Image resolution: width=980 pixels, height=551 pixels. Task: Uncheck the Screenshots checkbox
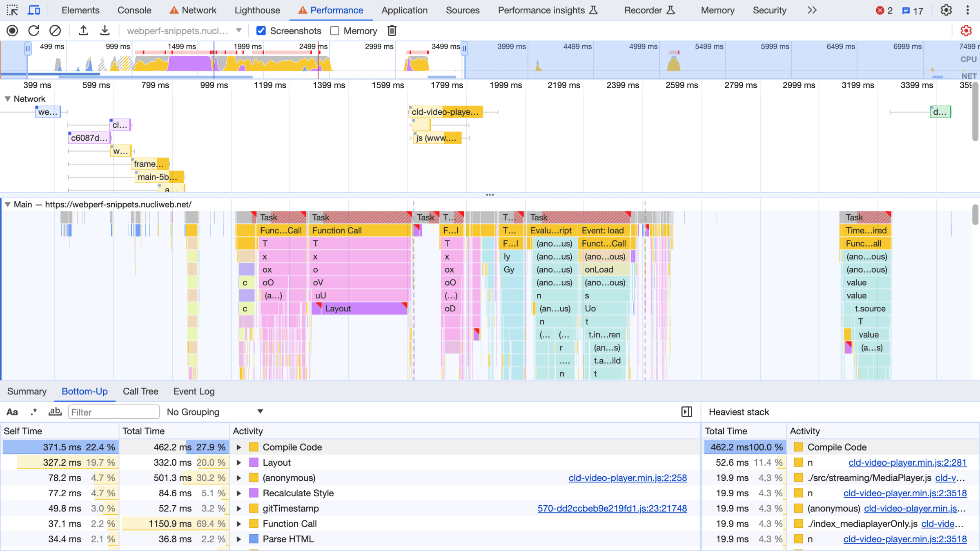coord(261,31)
